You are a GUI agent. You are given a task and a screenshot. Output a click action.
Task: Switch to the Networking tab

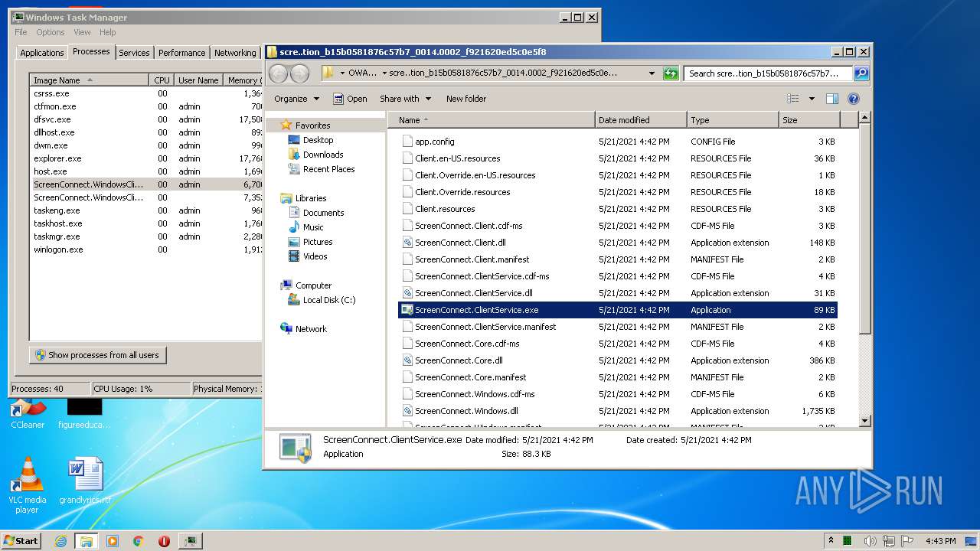pyautogui.click(x=235, y=53)
